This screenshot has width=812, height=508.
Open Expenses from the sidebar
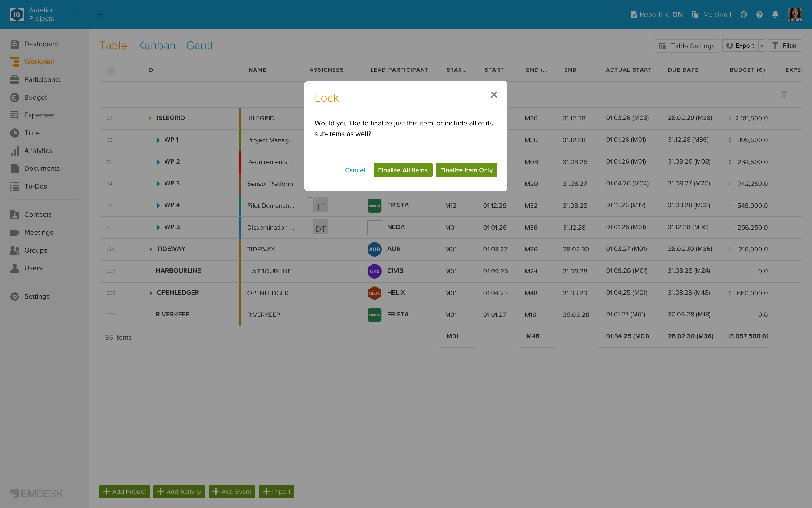(32, 115)
